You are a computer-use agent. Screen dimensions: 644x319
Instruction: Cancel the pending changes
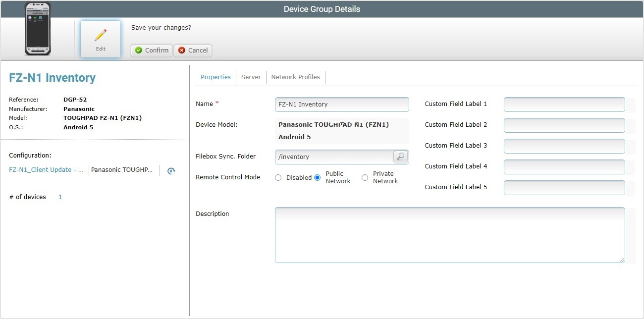193,50
